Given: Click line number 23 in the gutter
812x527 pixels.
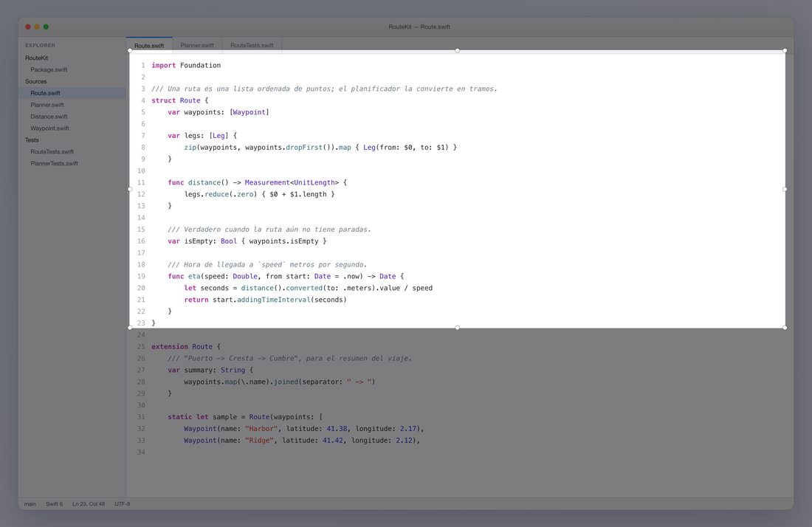Looking at the screenshot, I should 141,323.
